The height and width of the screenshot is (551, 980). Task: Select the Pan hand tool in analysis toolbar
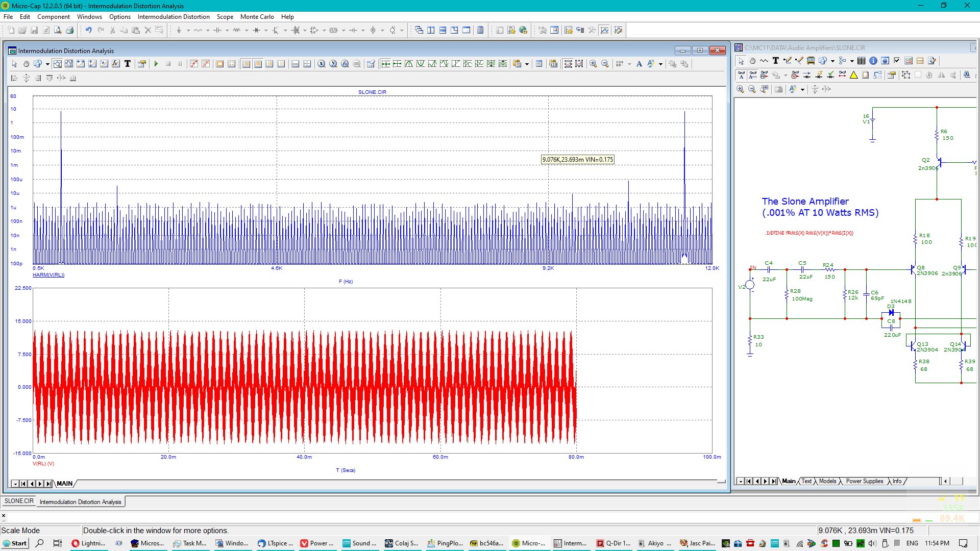[x=26, y=64]
